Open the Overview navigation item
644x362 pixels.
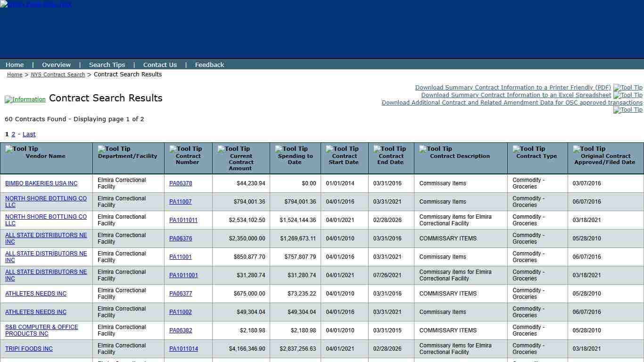tap(56, 65)
